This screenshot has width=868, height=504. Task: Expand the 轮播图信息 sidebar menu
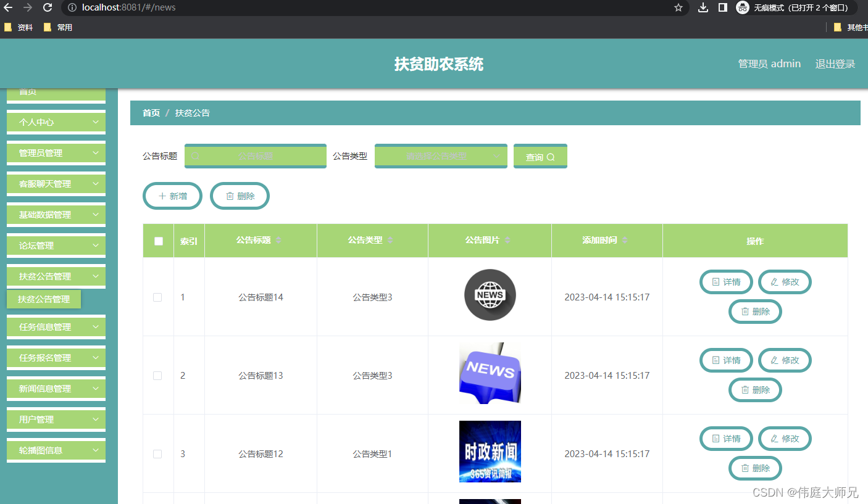click(x=56, y=450)
